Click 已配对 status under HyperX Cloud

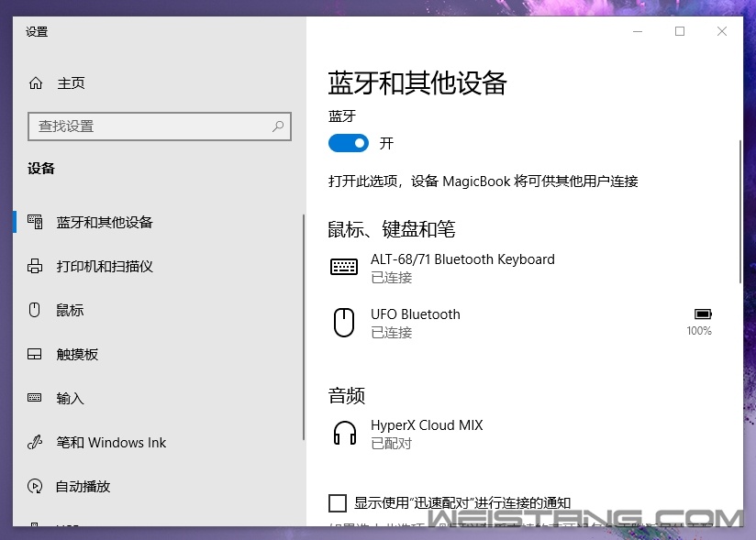(x=392, y=443)
